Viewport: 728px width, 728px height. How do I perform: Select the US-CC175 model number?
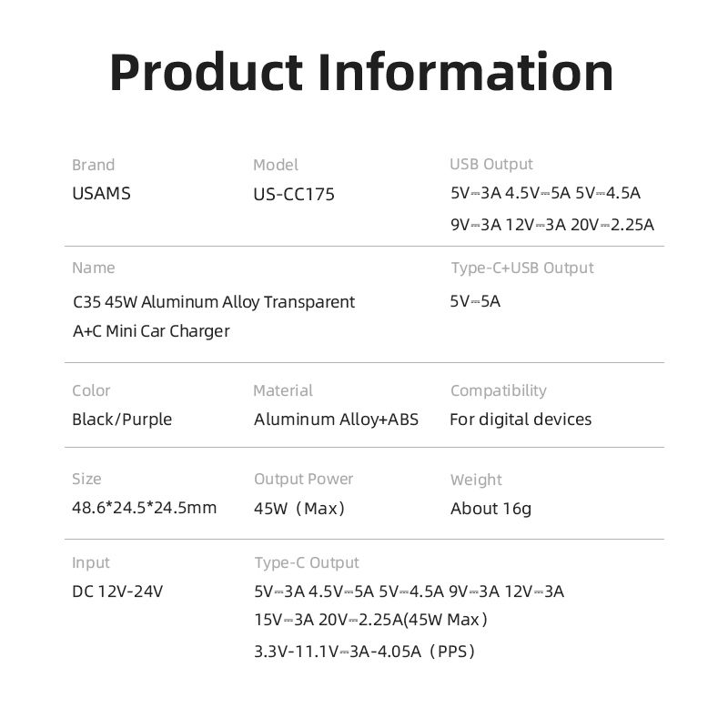(294, 195)
